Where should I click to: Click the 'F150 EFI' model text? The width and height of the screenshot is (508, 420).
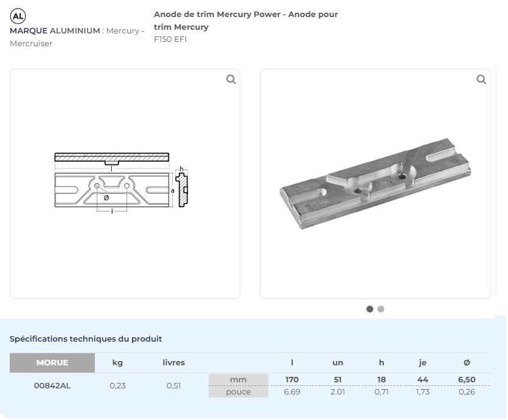pos(170,40)
